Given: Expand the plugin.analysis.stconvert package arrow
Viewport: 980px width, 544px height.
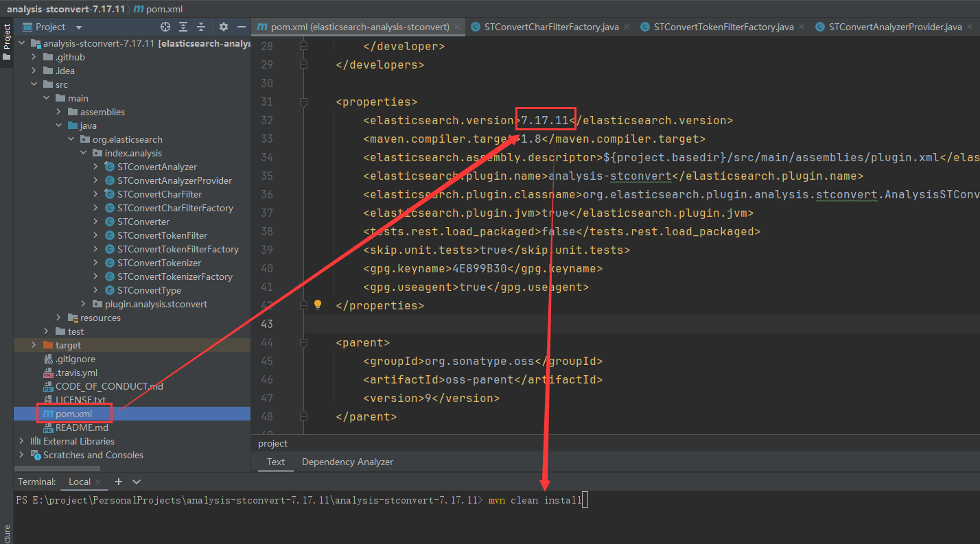Looking at the screenshot, I should click(83, 304).
